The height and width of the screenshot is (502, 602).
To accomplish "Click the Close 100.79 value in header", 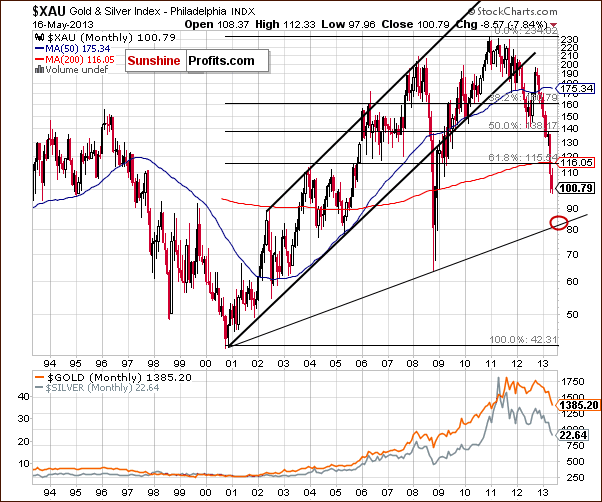I will pos(415,24).
